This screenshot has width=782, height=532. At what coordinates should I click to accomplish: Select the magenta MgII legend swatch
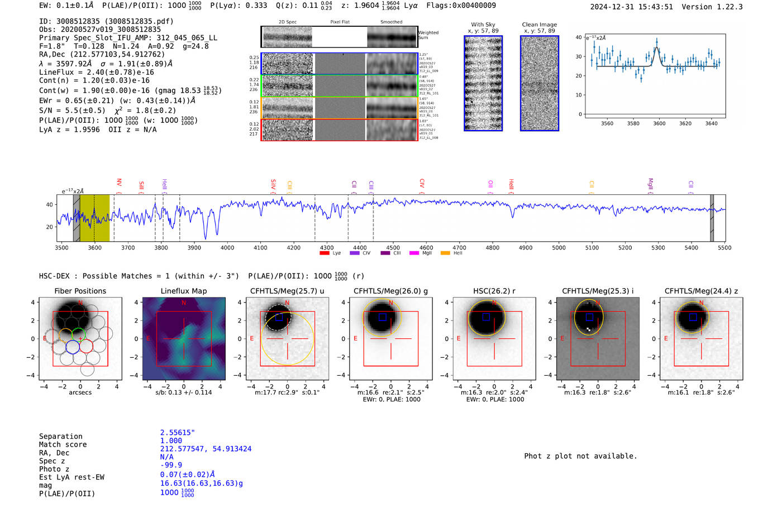[414, 253]
